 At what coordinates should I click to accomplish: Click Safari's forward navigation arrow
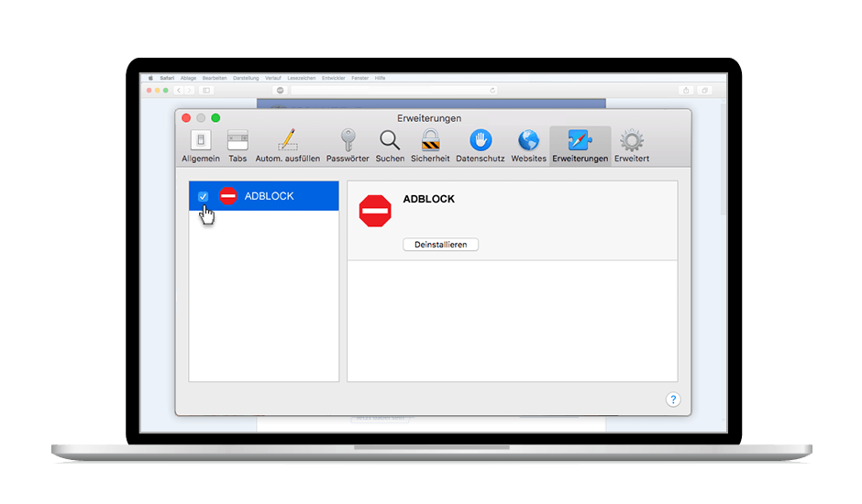point(189,90)
